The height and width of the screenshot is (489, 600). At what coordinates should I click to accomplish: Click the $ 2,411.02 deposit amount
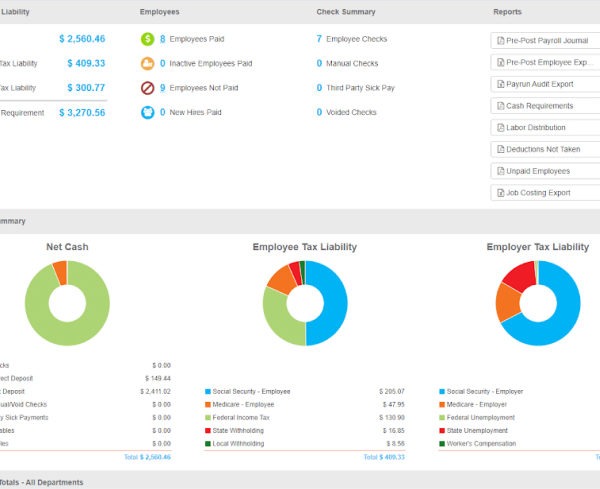155,391
